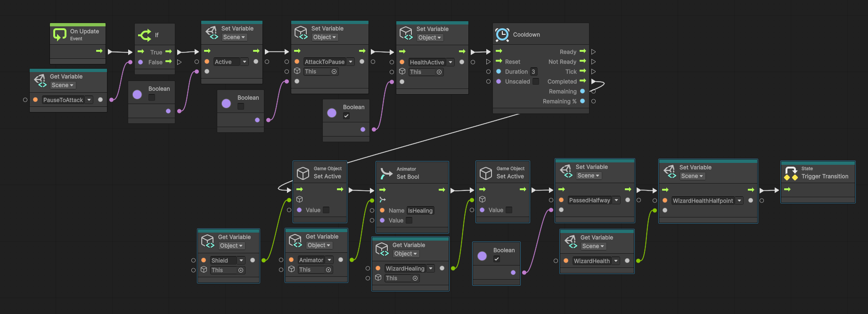Click the Get Variable PauseToAttack node icon
The width and height of the screenshot is (868, 314).
tap(40, 81)
